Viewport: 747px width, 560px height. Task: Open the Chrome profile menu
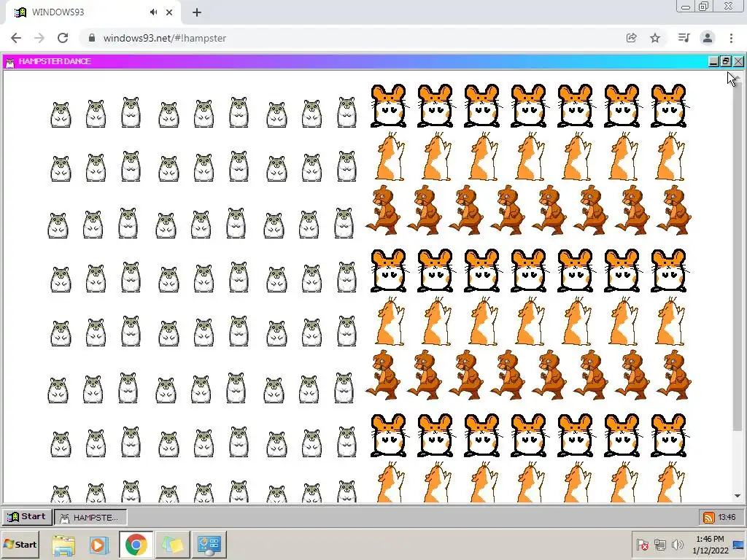[708, 38]
